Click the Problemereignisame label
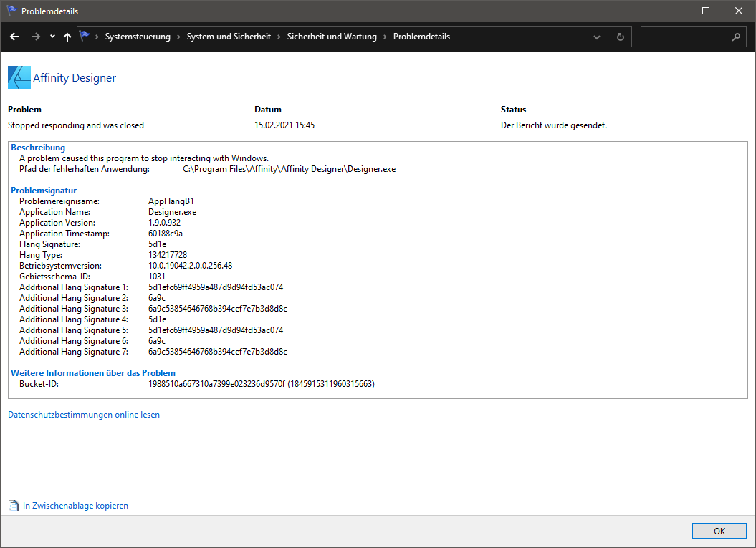 coord(59,201)
